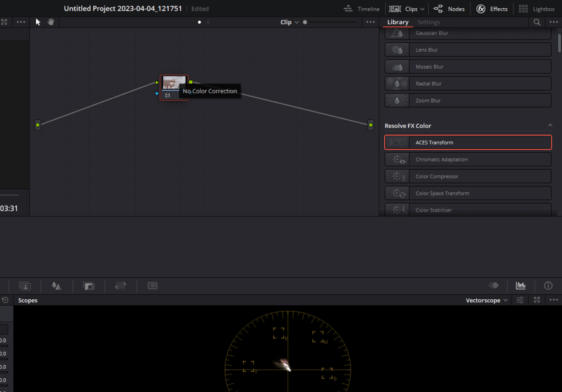Toggle the Nodes panel button

(449, 9)
